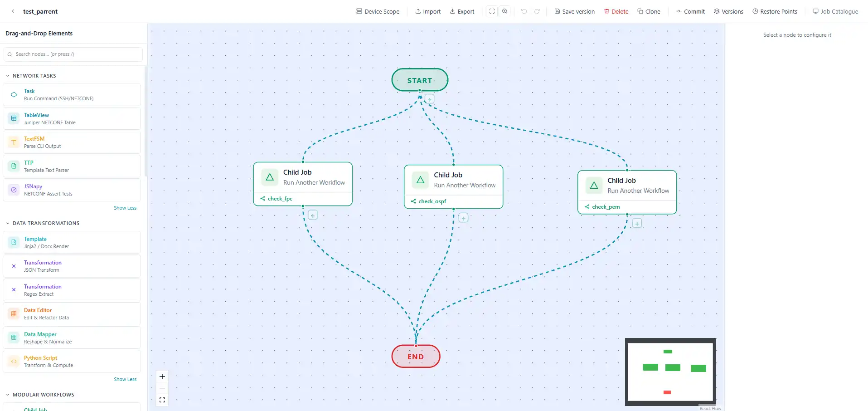Screen dimensions: 868x411
Task: Clone the workflow
Action: click(x=649, y=11)
